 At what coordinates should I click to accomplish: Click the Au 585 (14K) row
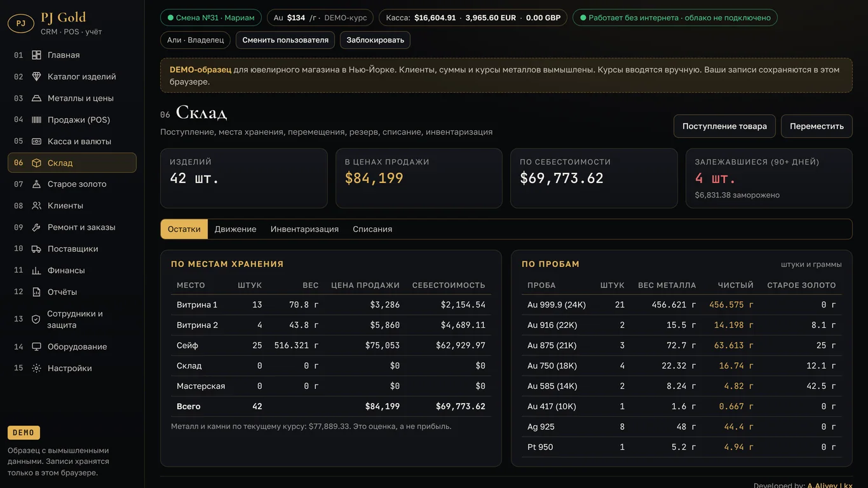(682, 386)
